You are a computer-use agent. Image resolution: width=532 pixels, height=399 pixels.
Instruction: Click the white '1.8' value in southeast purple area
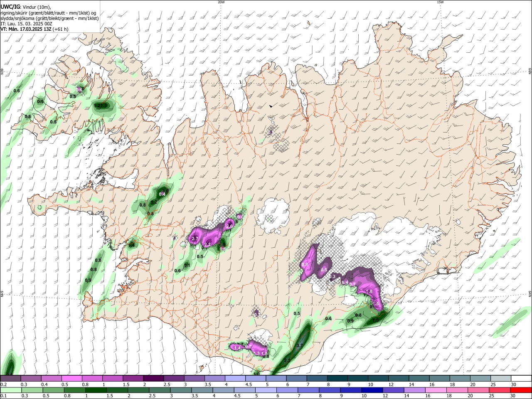(x=369, y=292)
